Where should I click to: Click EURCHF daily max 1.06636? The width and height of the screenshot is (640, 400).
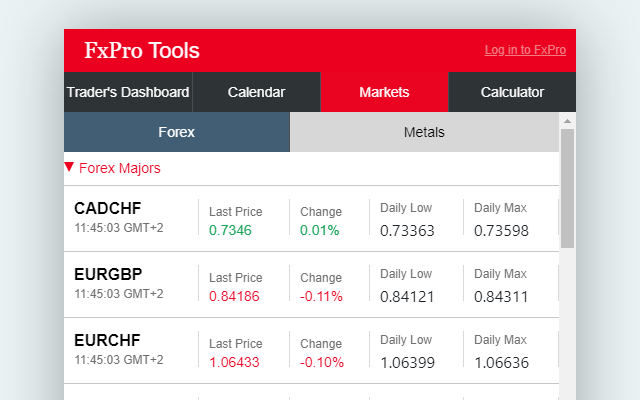[501, 362]
